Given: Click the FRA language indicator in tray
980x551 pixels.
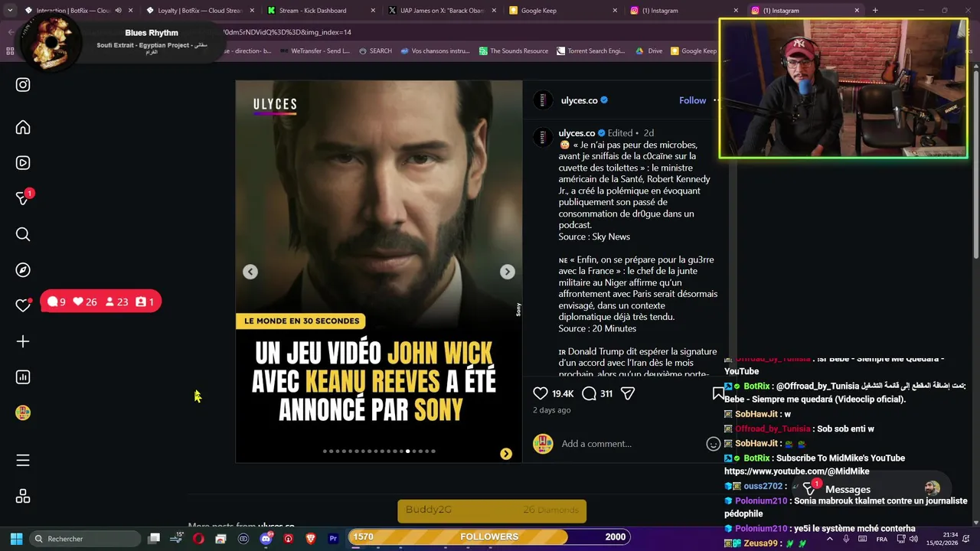Looking at the screenshot, I should tap(882, 539).
